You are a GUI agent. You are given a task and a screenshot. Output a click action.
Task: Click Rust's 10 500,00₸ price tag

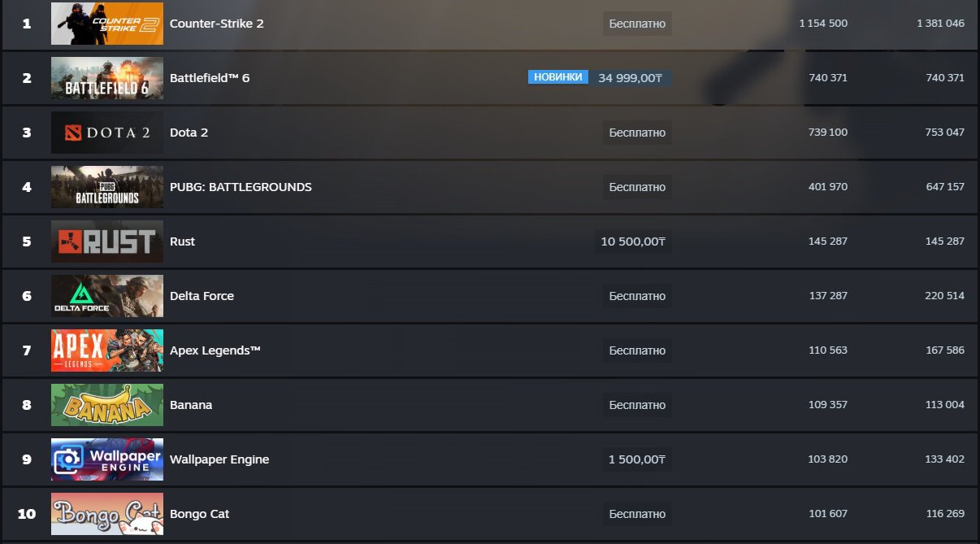(633, 242)
